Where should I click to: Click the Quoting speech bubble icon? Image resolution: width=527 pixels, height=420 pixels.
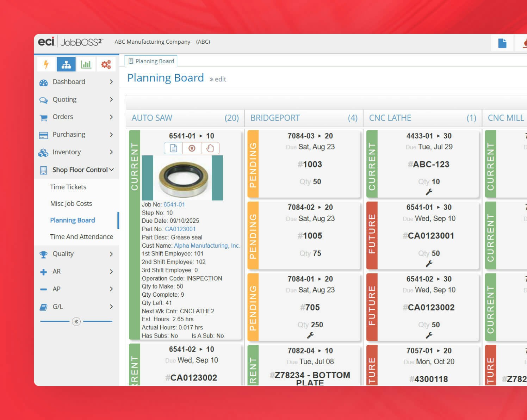[43, 100]
